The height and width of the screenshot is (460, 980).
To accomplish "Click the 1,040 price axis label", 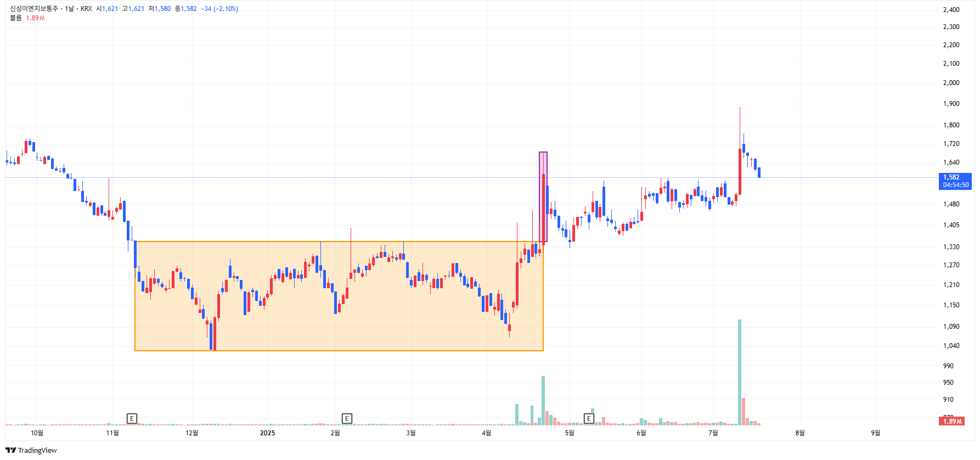I will [951, 346].
